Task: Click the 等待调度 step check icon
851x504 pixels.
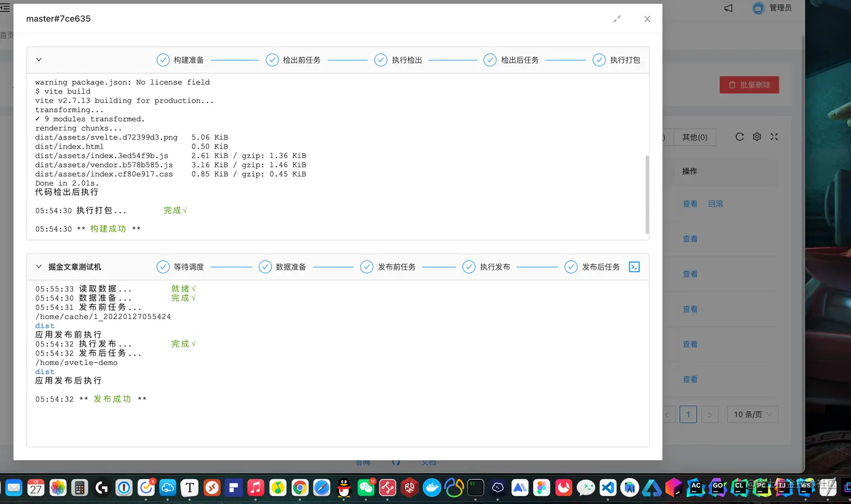Action: point(163,267)
